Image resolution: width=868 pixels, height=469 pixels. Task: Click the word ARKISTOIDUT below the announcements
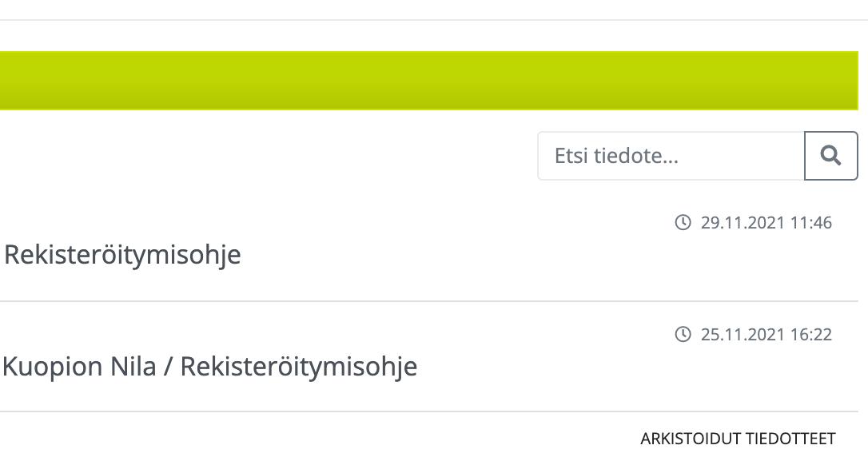pos(691,439)
